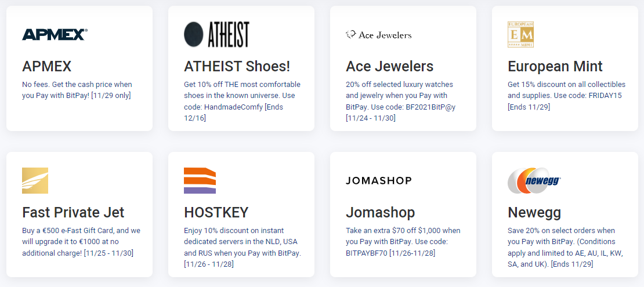
Task: Click the APMEX logo
Action: click(x=55, y=34)
